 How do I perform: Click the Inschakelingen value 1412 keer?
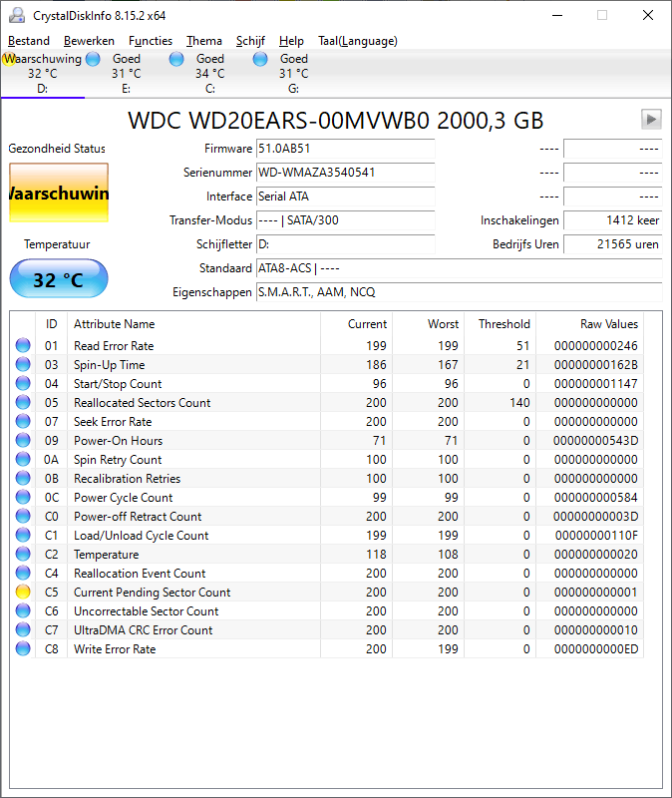pyautogui.click(x=612, y=220)
